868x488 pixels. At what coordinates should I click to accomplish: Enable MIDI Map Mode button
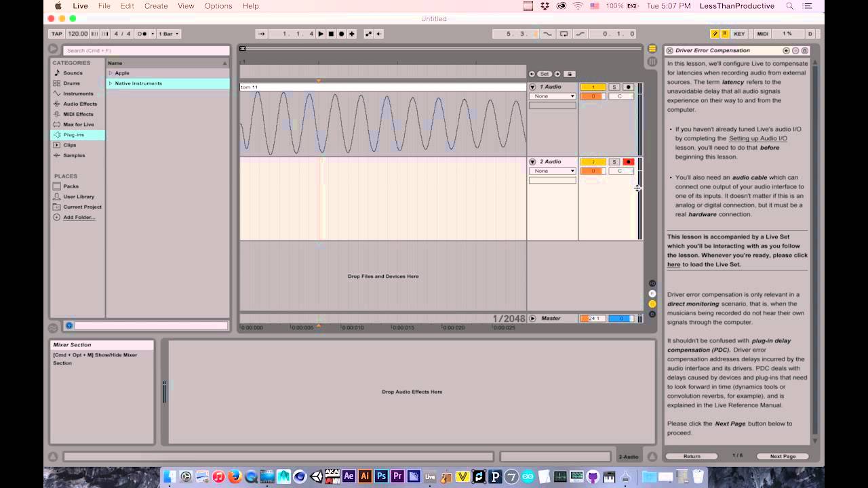762,34
